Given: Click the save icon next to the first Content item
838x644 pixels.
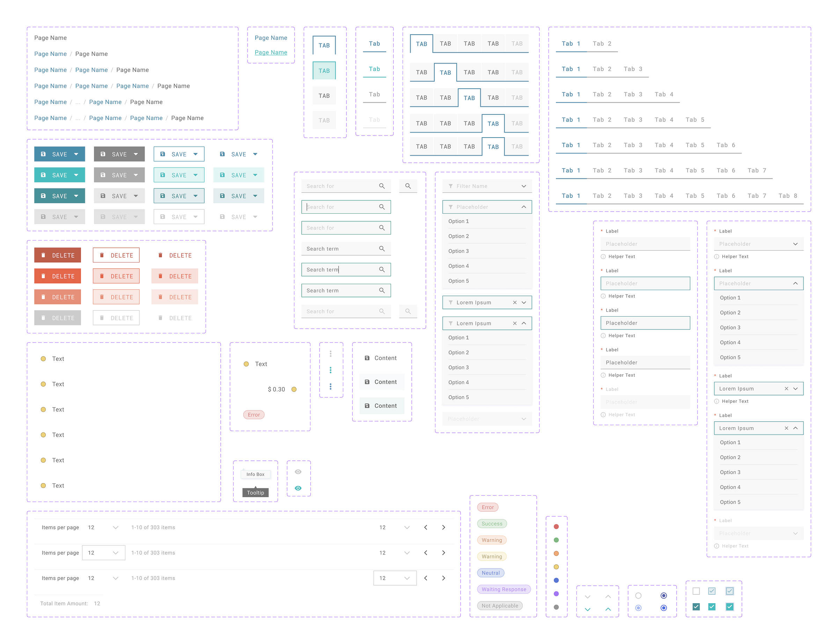Looking at the screenshot, I should coord(367,358).
